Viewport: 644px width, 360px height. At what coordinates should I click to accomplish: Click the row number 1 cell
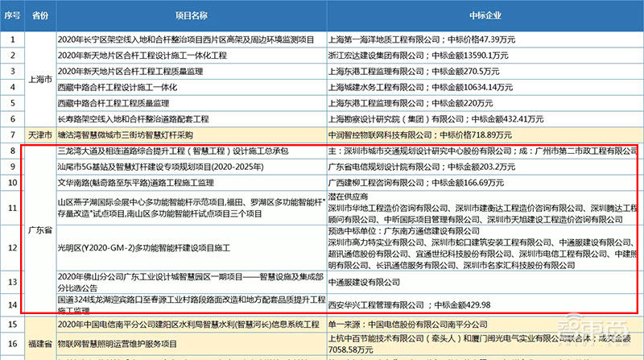[x=14, y=38]
